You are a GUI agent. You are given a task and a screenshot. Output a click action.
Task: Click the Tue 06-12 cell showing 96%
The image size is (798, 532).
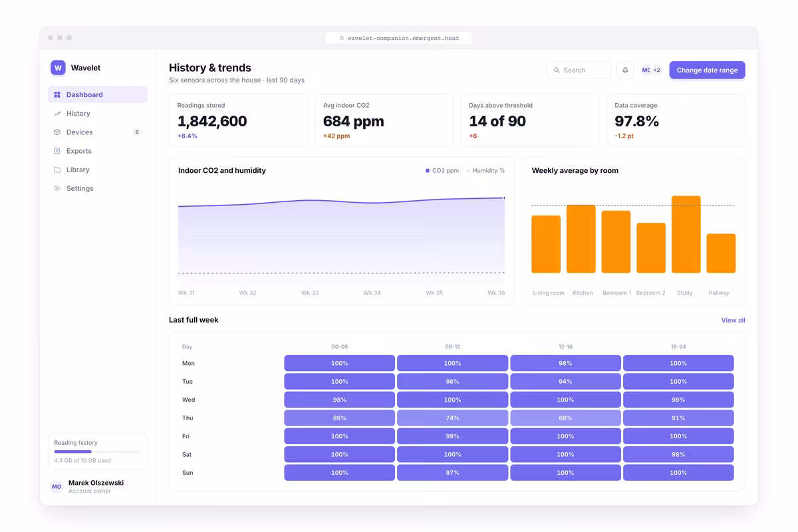pyautogui.click(x=452, y=381)
